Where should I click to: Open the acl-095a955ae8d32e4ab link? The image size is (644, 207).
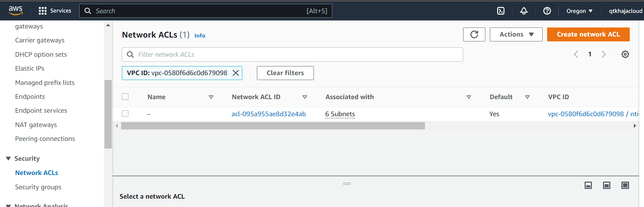tap(268, 114)
